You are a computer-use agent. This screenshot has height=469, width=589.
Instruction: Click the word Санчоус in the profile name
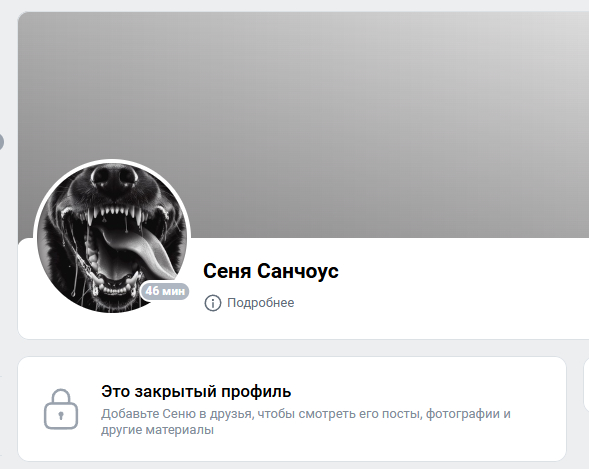point(298,271)
